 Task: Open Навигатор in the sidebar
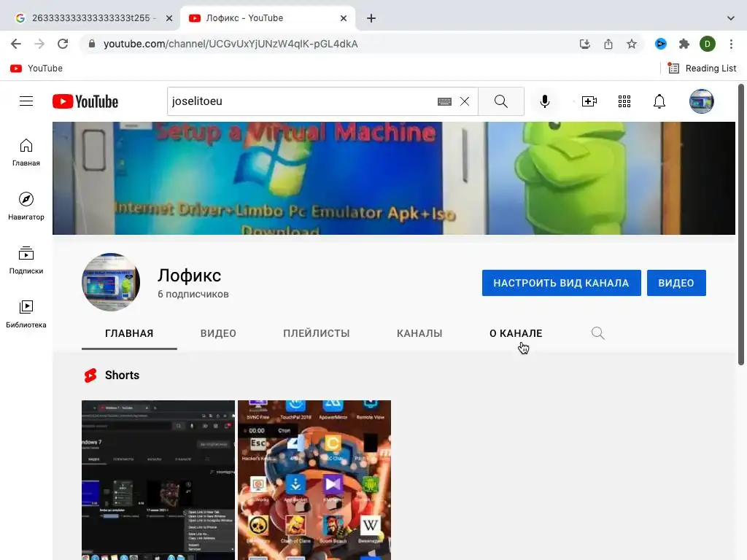(x=26, y=206)
